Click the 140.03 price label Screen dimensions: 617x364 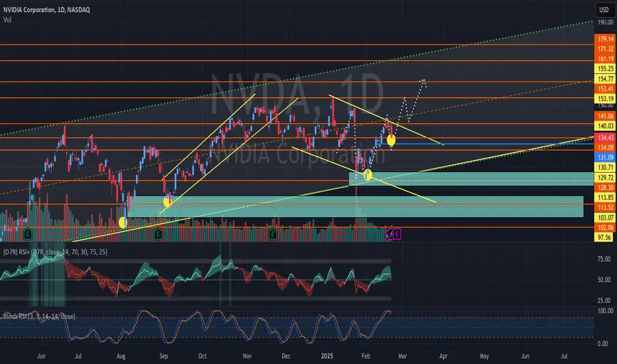[x=605, y=126]
